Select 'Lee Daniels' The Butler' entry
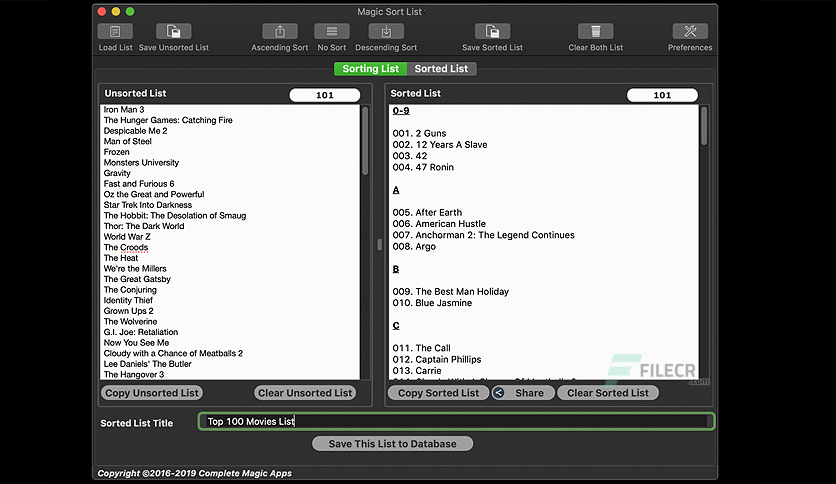Image resolution: width=836 pixels, height=484 pixels. (x=147, y=364)
